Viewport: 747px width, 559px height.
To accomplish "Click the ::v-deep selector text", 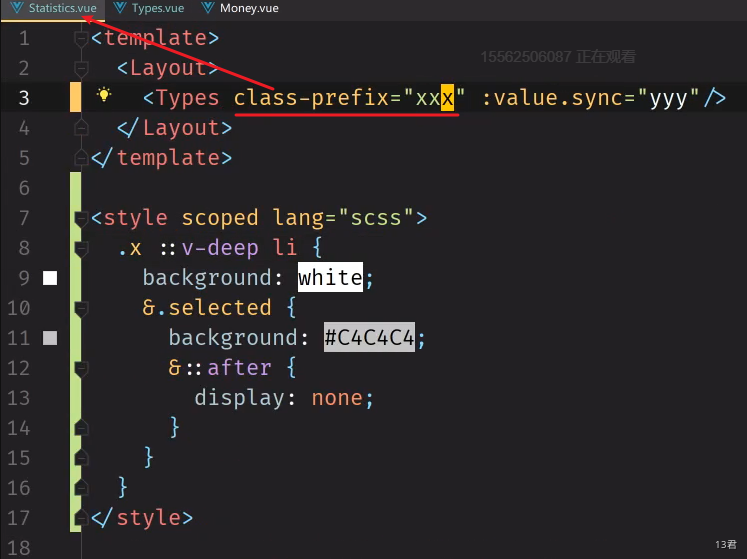I will pos(209,248).
